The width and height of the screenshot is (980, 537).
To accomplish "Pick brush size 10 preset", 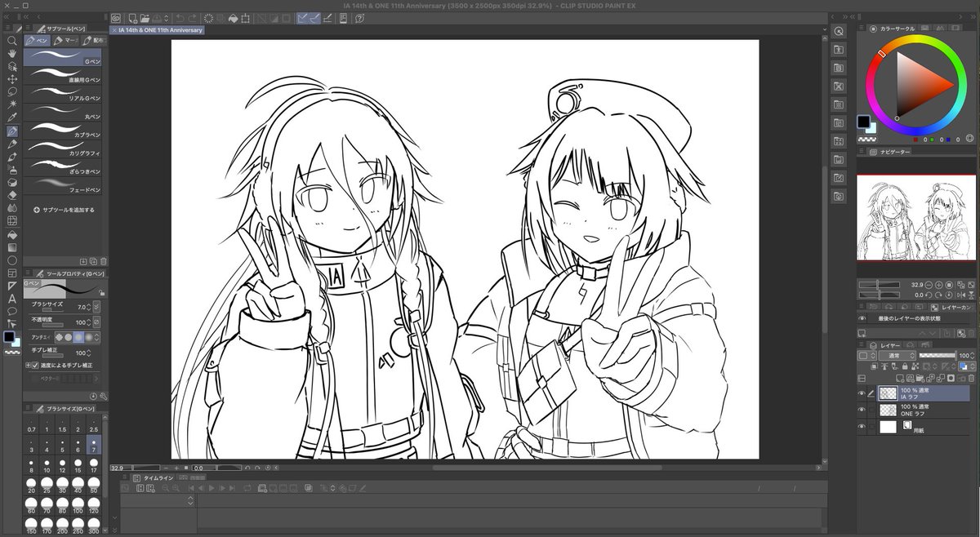I will click(x=47, y=466).
